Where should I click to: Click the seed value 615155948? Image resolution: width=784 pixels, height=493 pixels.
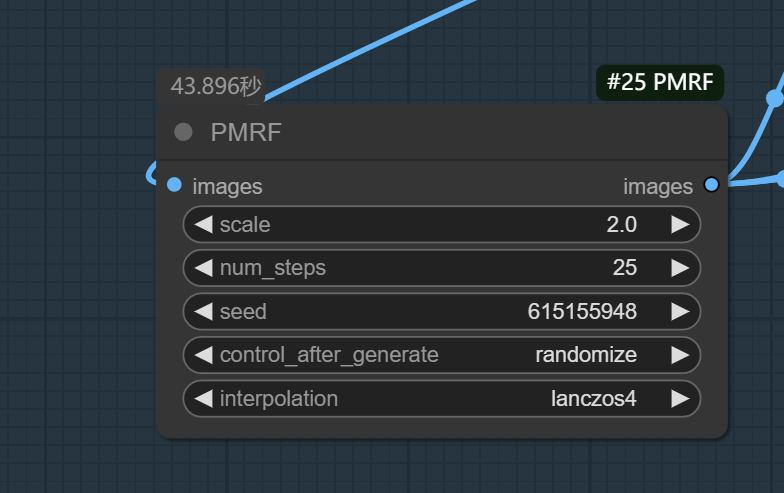[x=582, y=312]
